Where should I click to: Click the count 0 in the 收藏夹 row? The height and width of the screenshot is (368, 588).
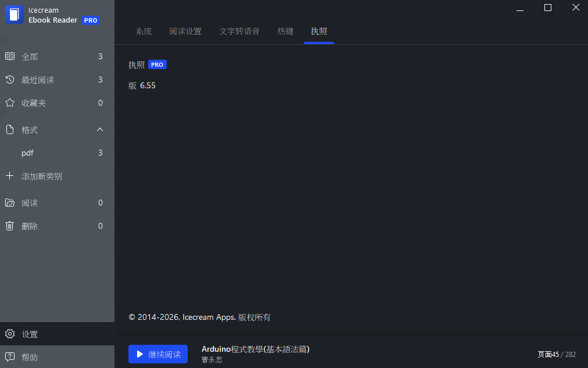[x=100, y=103]
